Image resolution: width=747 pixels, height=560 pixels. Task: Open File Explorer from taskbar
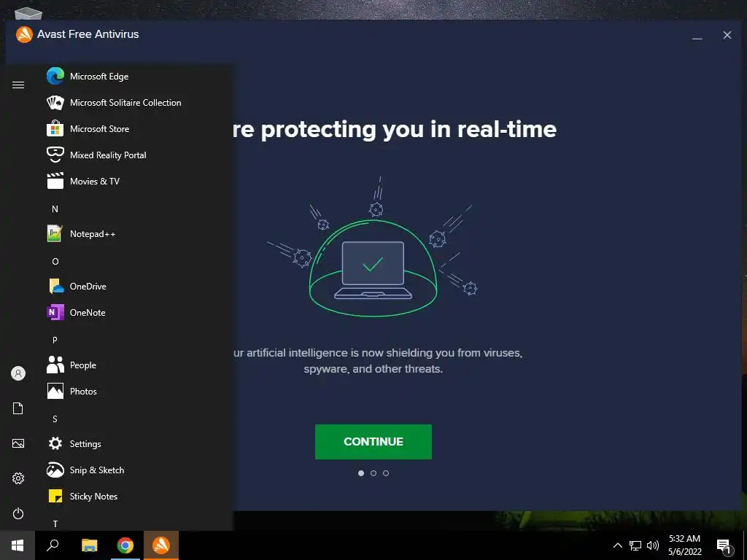click(x=89, y=545)
